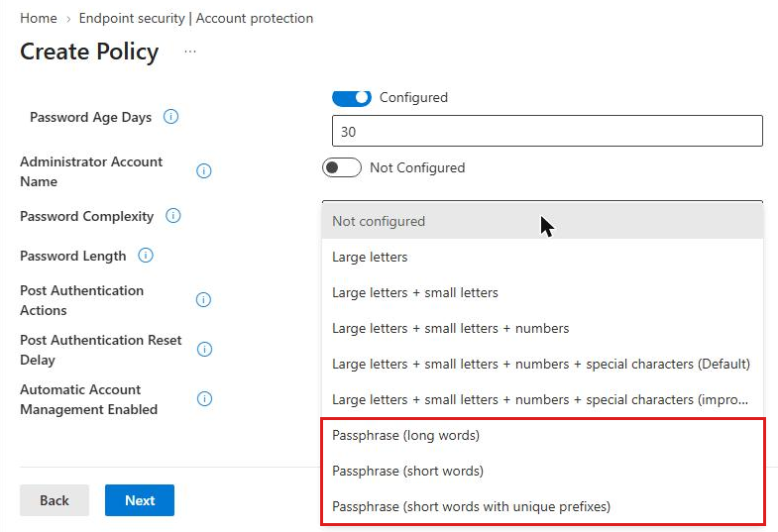Screen dimensions: 778x532
Task: Click the Password Age Days field containing 30
Action: tap(547, 131)
